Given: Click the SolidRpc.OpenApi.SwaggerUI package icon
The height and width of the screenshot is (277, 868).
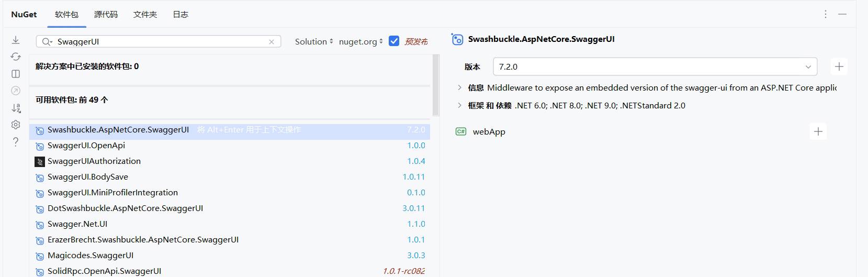Looking at the screenshot, I should click(x=40, y=272).
